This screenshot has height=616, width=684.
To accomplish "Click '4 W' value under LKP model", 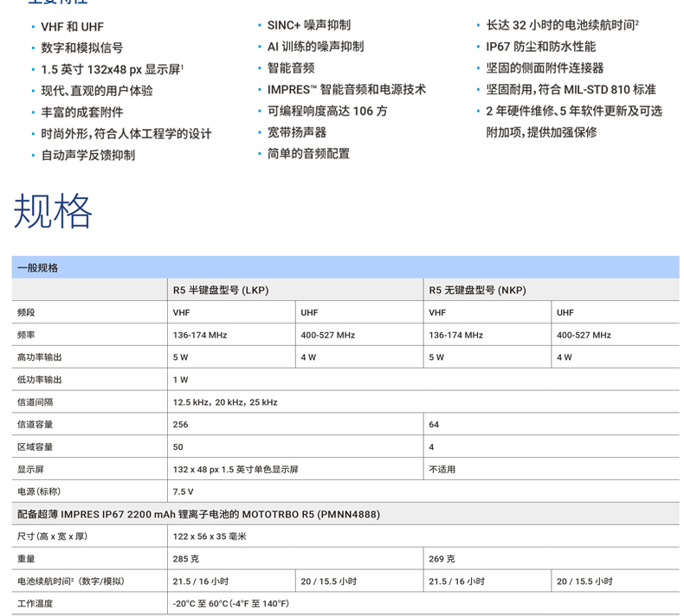I will pyautogui.click(x=308, y=357).
